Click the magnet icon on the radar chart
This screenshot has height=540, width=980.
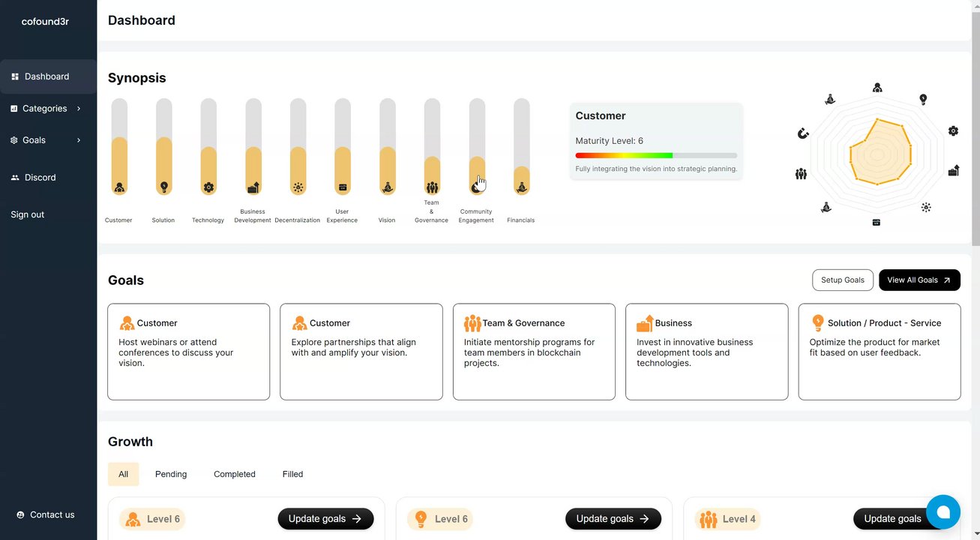click(803, 133)
